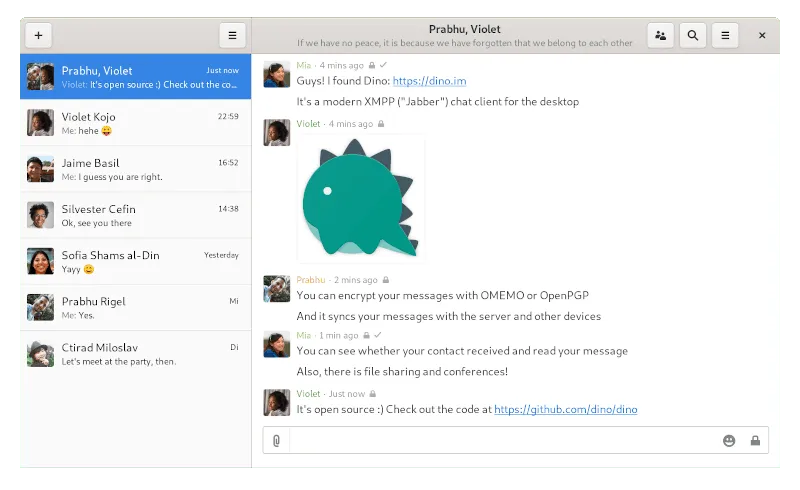Click Mia's avatar on Dino message
Viewport: 800px width, 490px height.
tap(277, 75)
